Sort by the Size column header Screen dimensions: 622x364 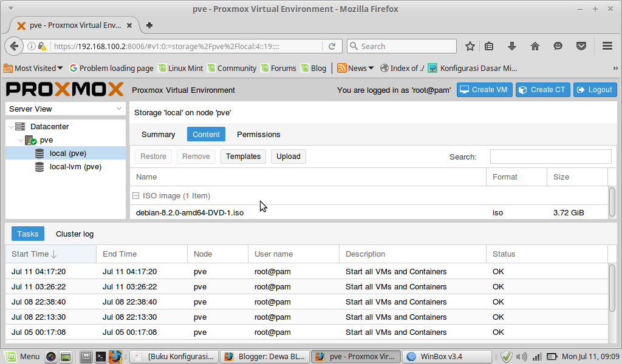click(577, 177)
